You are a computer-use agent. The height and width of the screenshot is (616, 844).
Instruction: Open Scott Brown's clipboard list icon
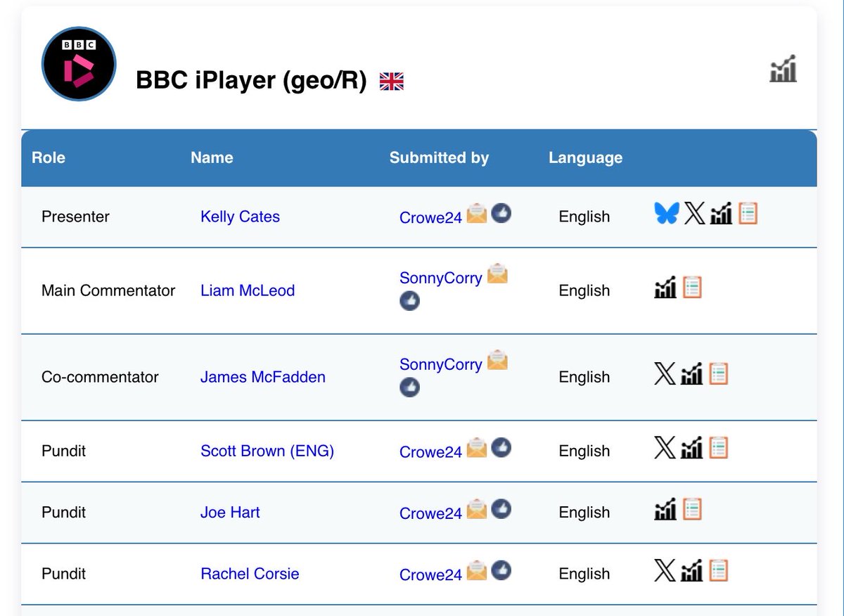[718, 447]
